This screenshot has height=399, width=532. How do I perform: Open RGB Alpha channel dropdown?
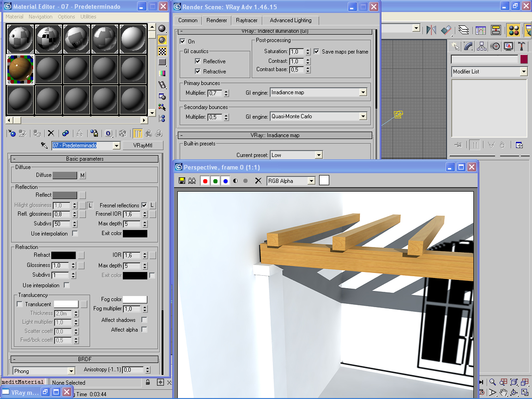(x=311, y=181)
